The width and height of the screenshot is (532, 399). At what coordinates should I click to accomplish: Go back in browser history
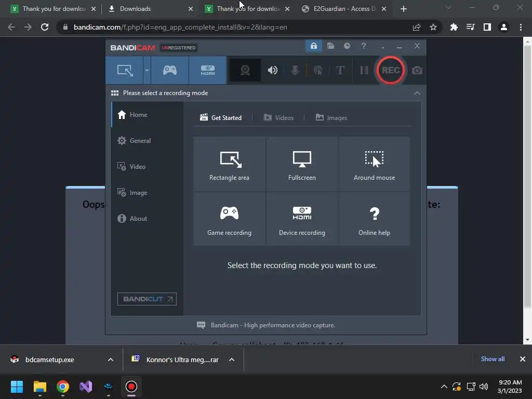tap(11, 27)
